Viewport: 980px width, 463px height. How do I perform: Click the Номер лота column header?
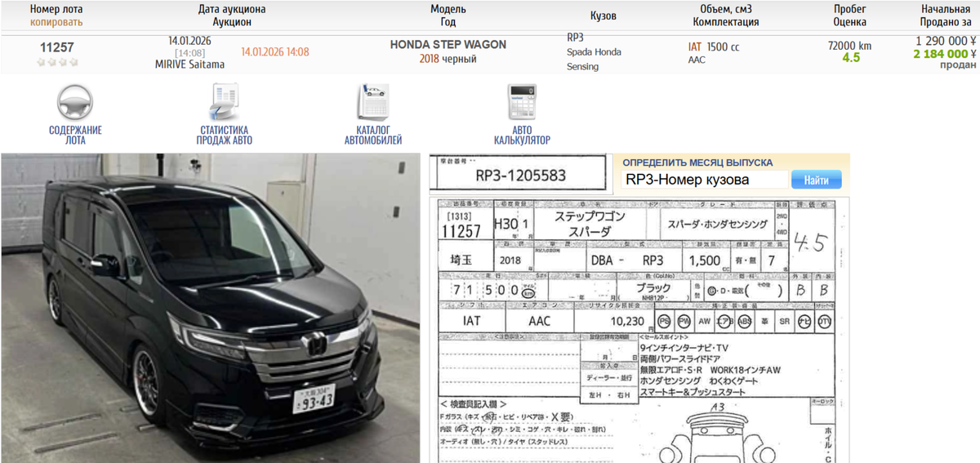pyautogui.click(x=56, y=10)
